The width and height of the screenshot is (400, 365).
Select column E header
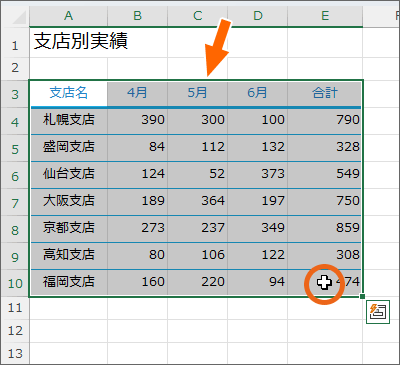tap(325, 15)
